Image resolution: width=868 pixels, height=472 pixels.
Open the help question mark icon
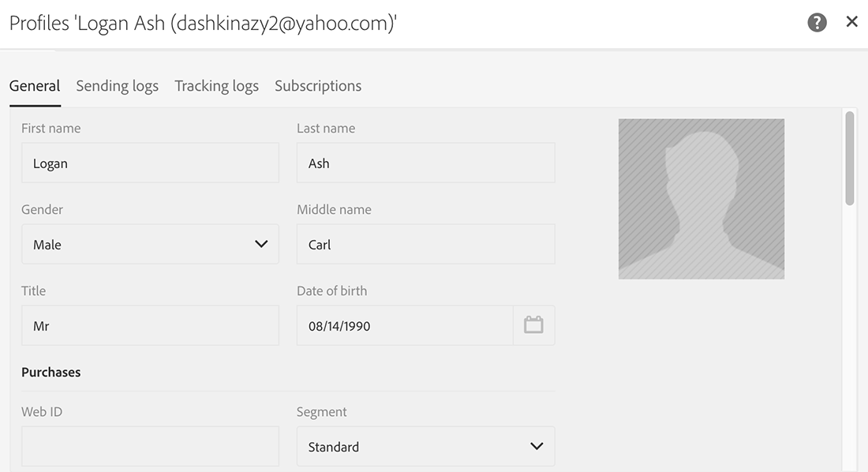point(817,23)
